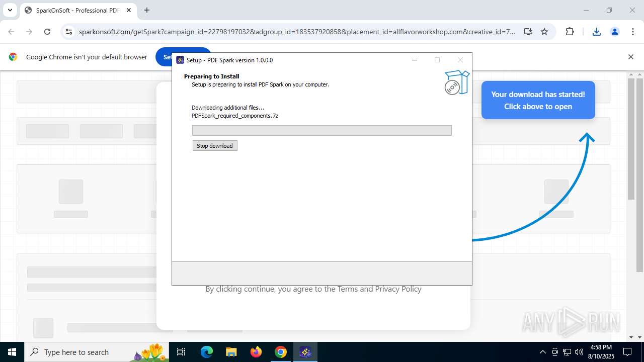644x362 pixels.
Task: Open a new Chrome tab
Action: click(147, 10)
